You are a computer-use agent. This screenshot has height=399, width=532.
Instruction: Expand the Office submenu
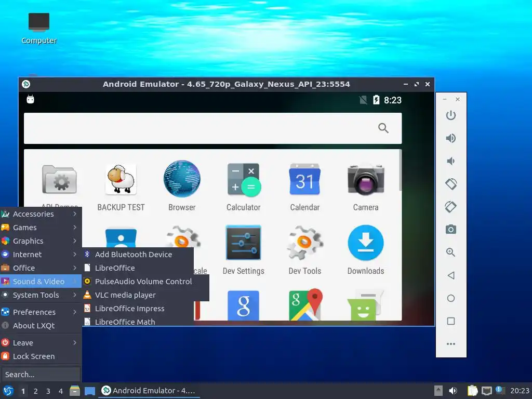[41, 268]
